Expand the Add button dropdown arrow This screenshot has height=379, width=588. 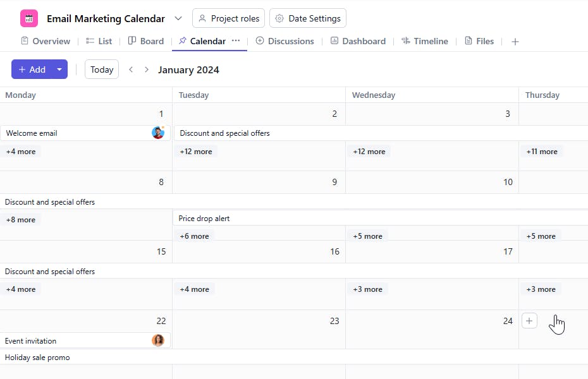click(59, 69)
